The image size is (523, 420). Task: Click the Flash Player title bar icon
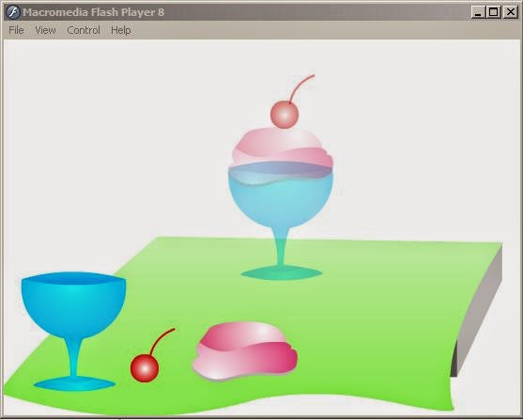(x=13, y=12)
